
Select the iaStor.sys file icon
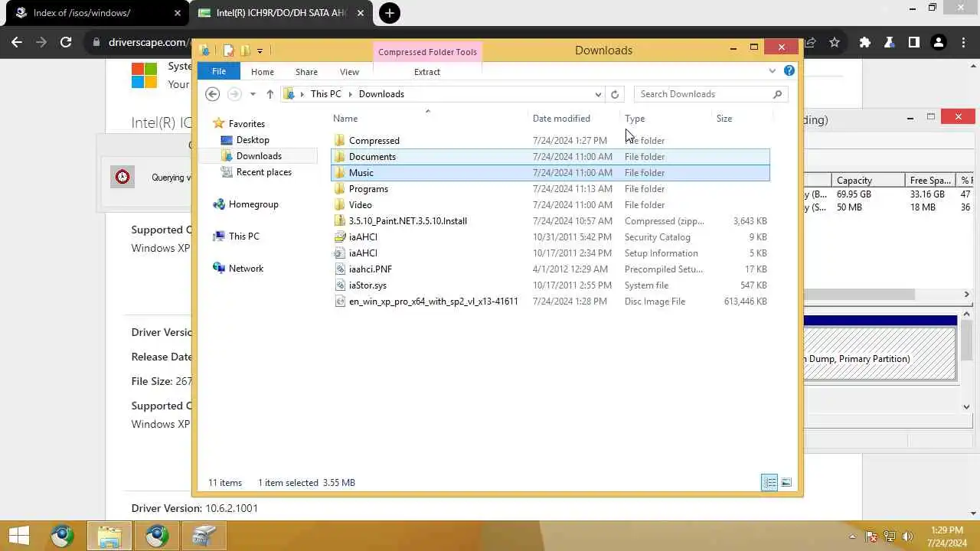[x=341, y=285]
